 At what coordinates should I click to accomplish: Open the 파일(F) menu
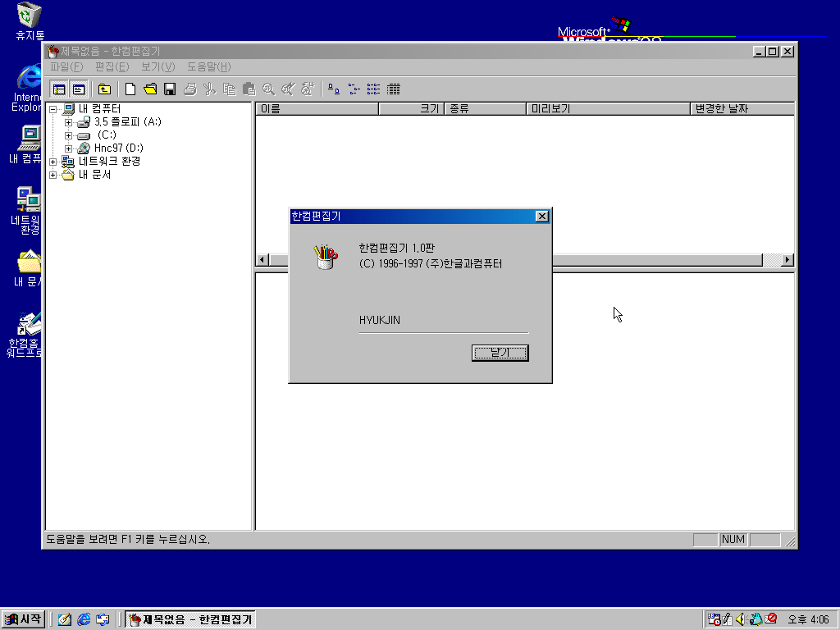click(x=66, y=67)
